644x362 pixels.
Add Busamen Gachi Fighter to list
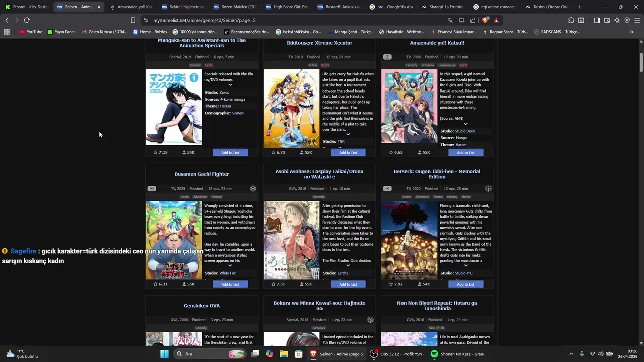230,284
